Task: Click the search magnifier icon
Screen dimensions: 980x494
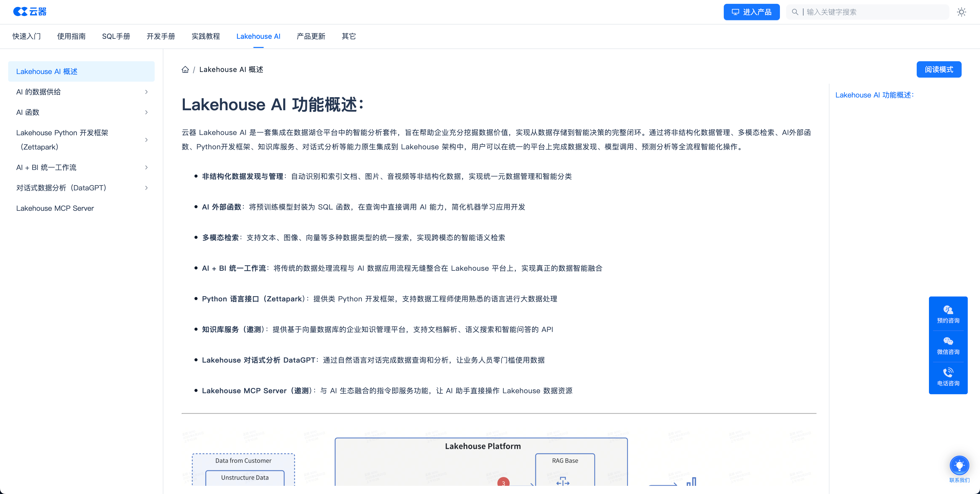Action: [x=795, y=12]
